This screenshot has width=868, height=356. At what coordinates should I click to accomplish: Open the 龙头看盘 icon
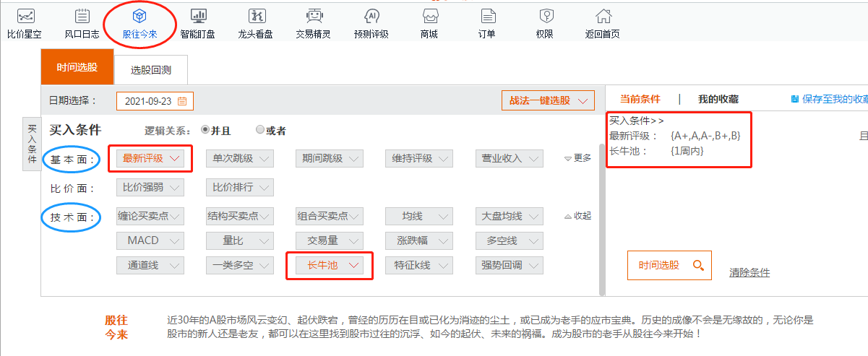pos(255,17)
